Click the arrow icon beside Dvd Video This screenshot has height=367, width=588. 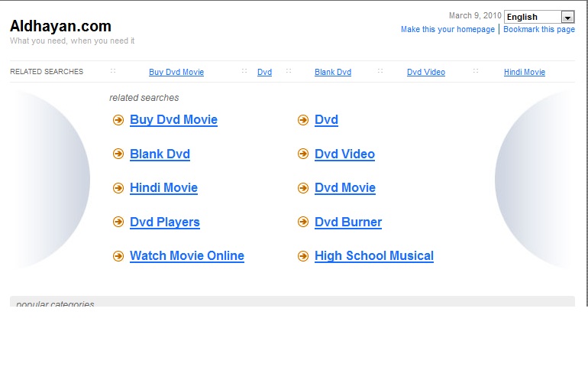(303, 154)
